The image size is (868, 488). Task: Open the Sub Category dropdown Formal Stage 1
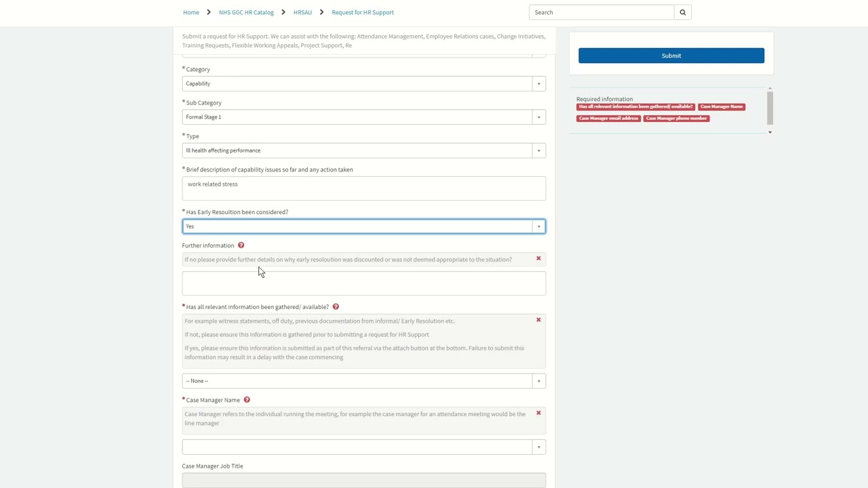[x=363, y=117]
